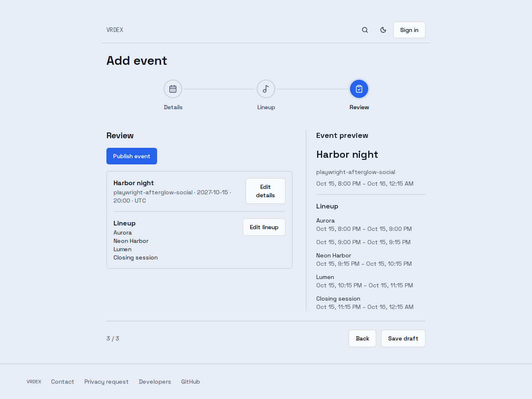Click Neon Harbor in review card lineup
Image resolution: width=532 pixels, height=399 pixels.
(131, 241)
